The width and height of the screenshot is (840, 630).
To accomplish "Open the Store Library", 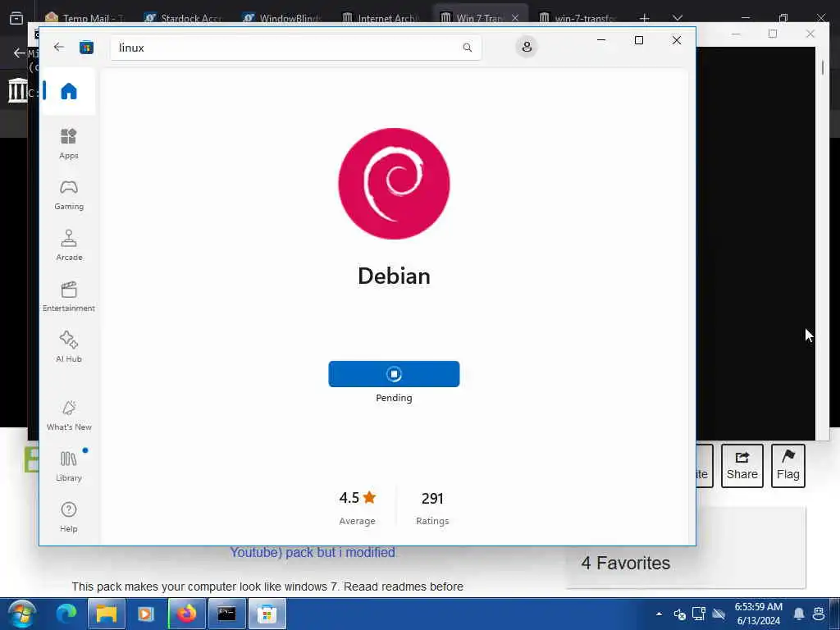I will tap(69, 466).
